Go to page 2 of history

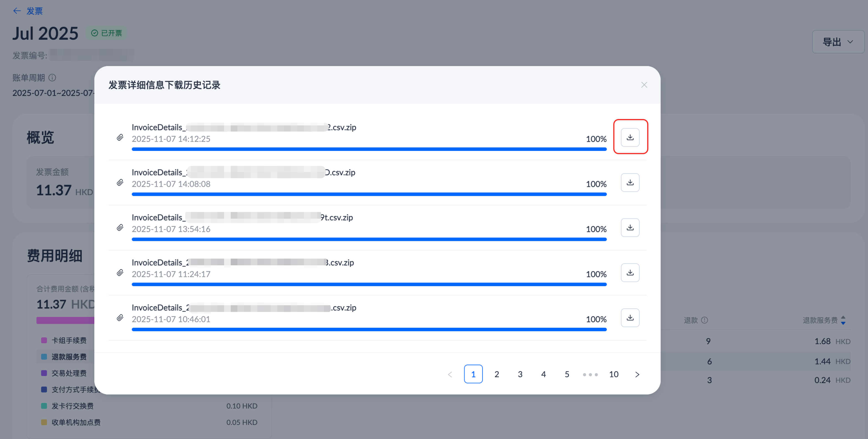[x=496, y=374]
